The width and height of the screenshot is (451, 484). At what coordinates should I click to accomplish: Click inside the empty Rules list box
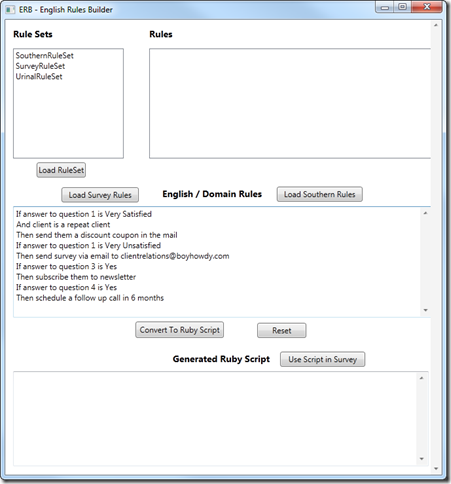(x=290, y=103)
